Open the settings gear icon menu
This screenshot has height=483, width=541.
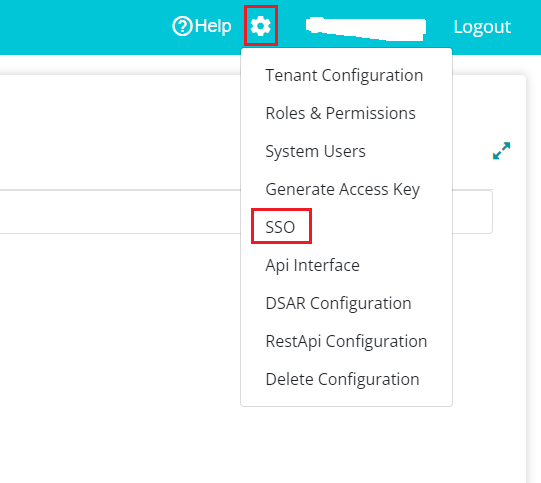click(x=260, y=26)
